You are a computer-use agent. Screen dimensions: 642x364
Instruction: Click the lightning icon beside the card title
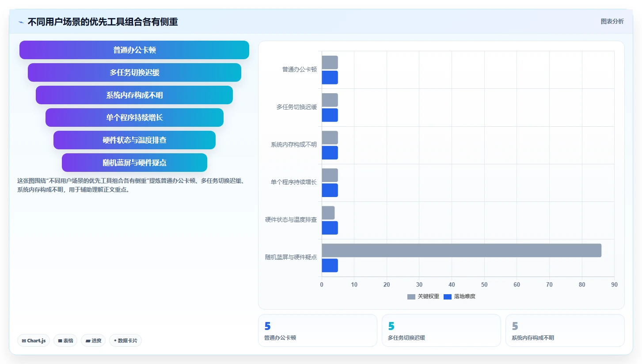(x=21, y=22)
